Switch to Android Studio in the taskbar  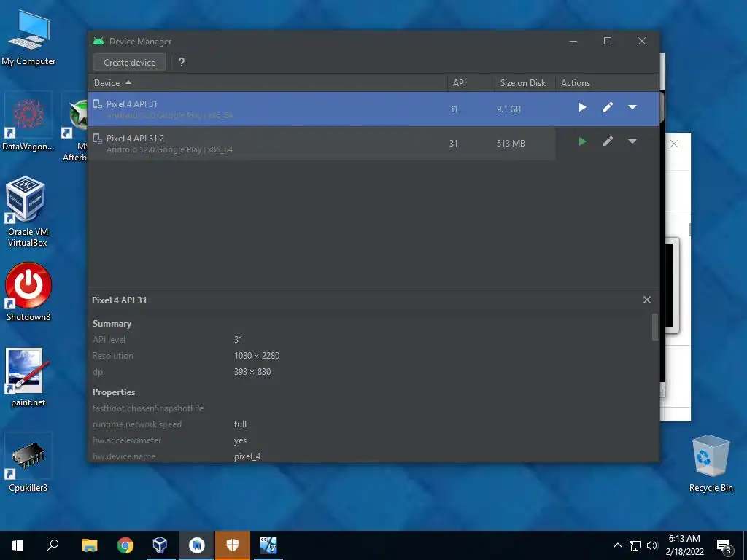tap(197, 545)
